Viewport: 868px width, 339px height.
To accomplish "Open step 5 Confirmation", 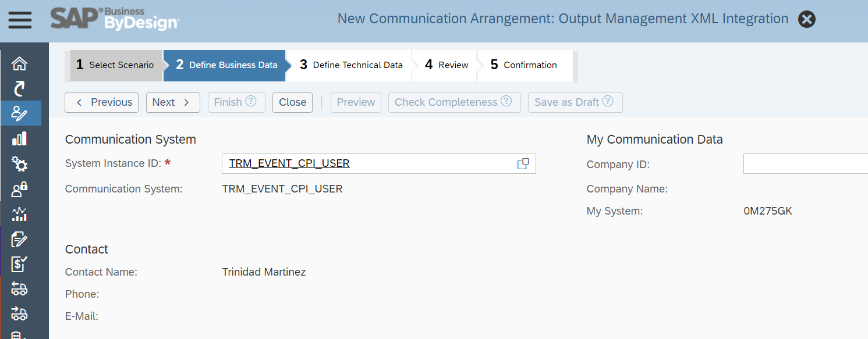I will coord(523,65).
